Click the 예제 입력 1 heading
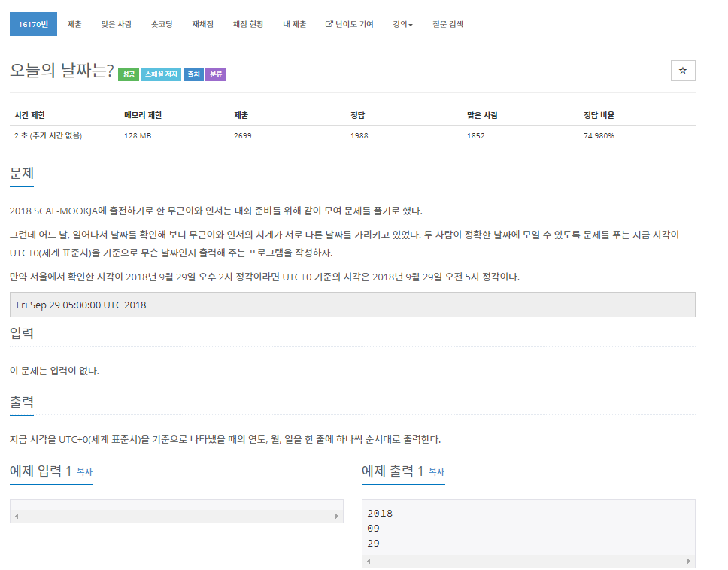 pyautogui.click(x=41, y=471)
